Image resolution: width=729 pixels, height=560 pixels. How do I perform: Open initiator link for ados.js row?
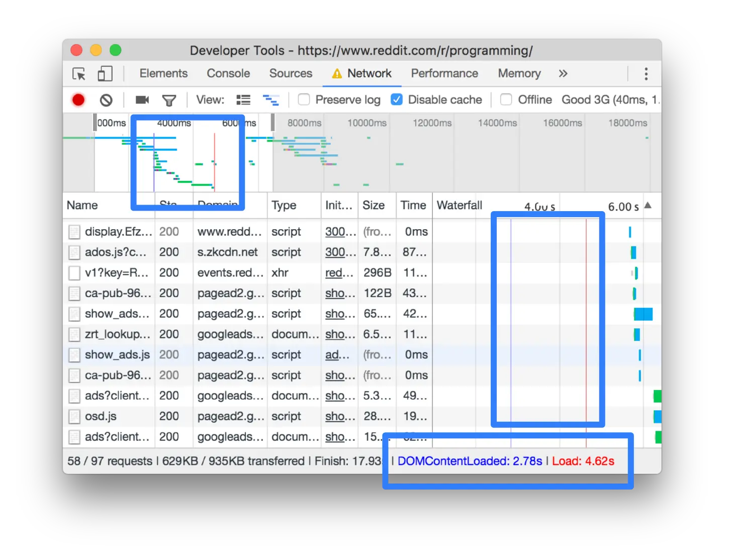pyautogui.click(x=340, y=252)
